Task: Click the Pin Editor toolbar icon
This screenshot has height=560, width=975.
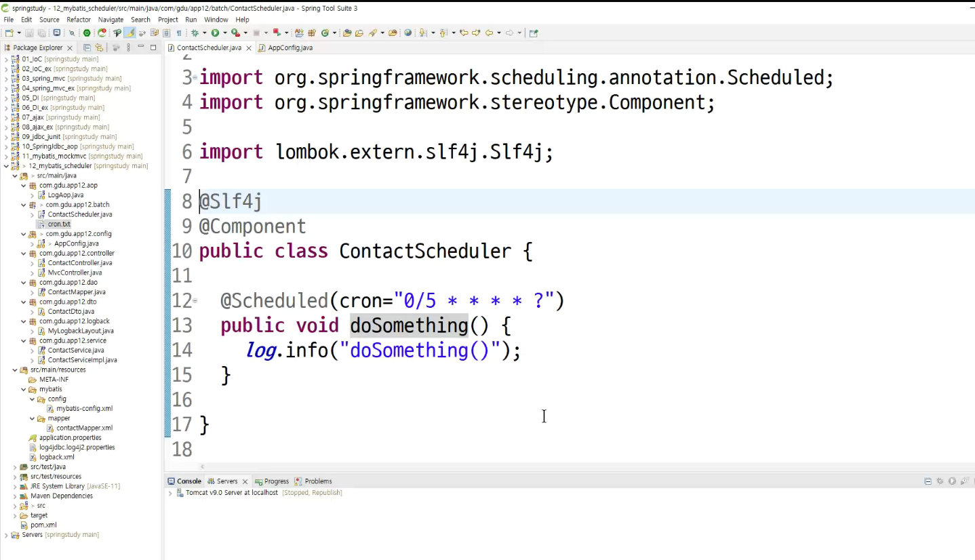Action: [533, 33]
